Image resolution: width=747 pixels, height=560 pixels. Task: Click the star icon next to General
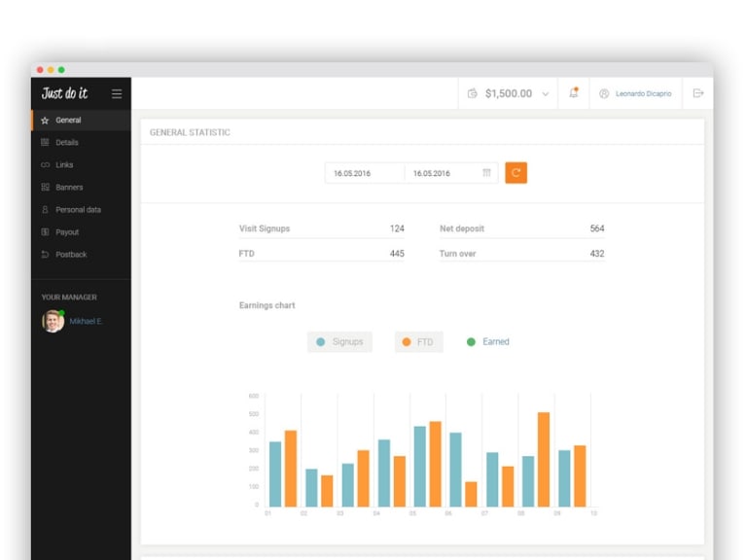pos(45,121)
